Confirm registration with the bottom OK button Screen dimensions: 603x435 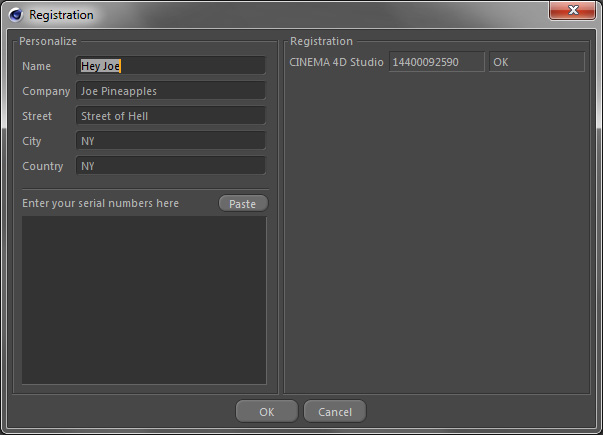[267, 412]
